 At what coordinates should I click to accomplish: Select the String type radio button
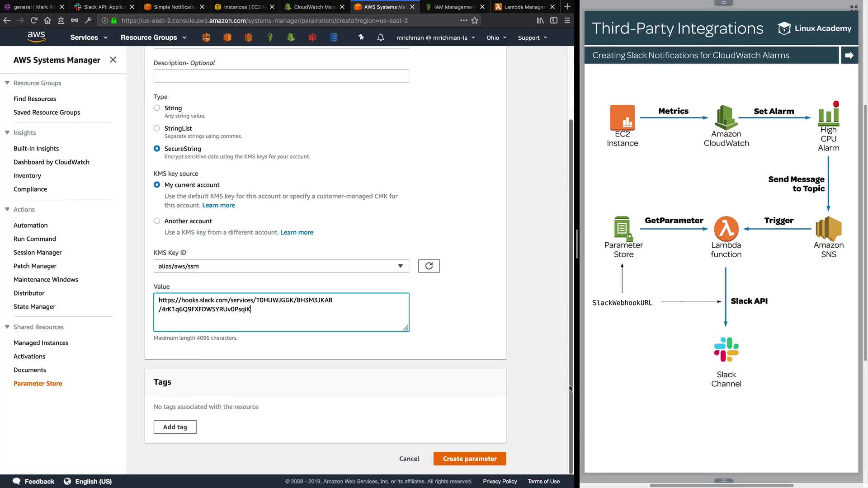157,108
